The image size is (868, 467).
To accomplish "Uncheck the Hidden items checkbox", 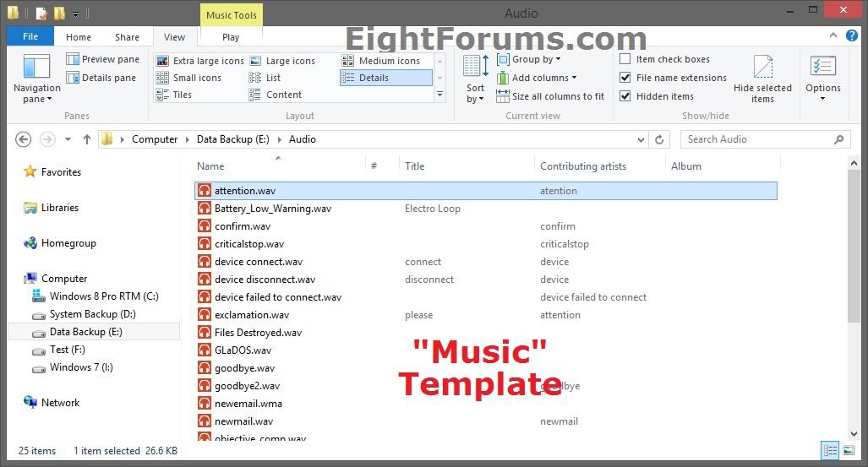I will [625, 96].
